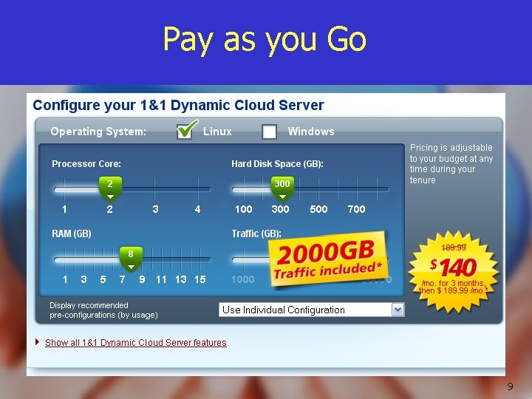532x399 pixels.
Task: Click the dropdown arrow of the configuration combo box
Action: click(398, 310)
